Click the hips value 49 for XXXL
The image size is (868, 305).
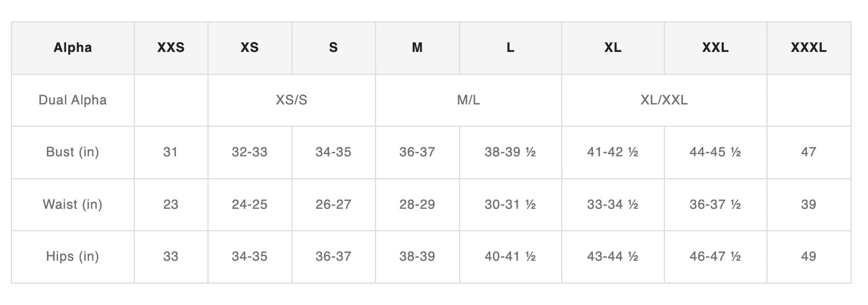tap(809, 257)
